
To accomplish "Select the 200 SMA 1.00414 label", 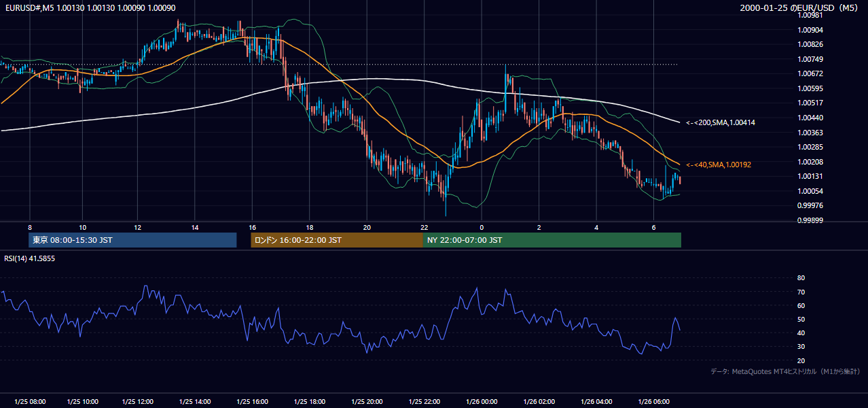I will [721, 122].
